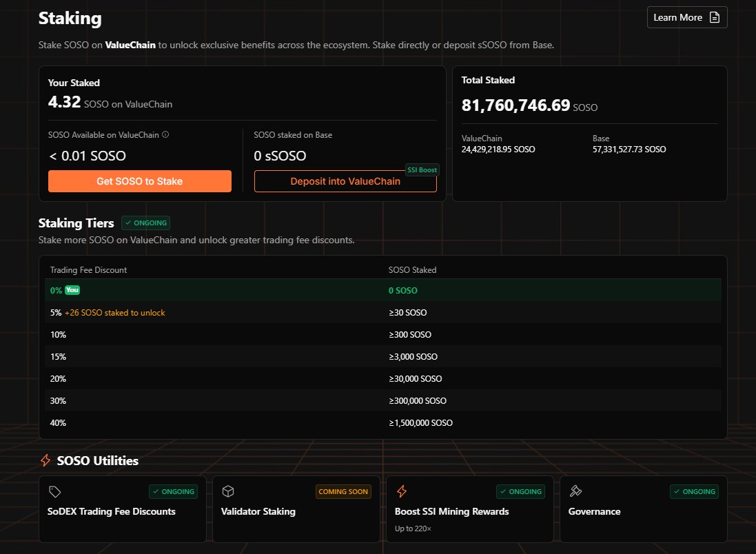
Task: Click the package icon on Validator Staking card
Action: 229,491
